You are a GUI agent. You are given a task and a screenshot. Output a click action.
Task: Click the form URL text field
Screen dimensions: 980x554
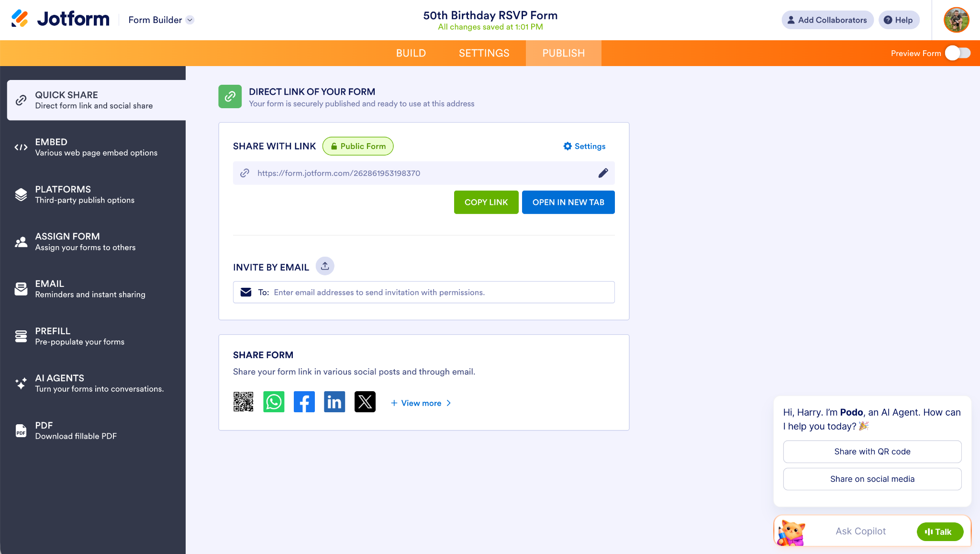click(x=424, y=173)
